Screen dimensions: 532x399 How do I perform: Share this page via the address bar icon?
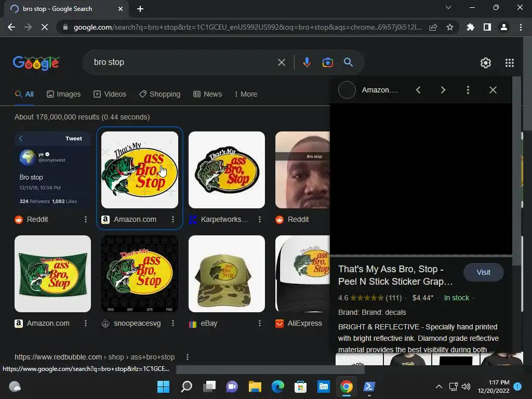[433, 27]
